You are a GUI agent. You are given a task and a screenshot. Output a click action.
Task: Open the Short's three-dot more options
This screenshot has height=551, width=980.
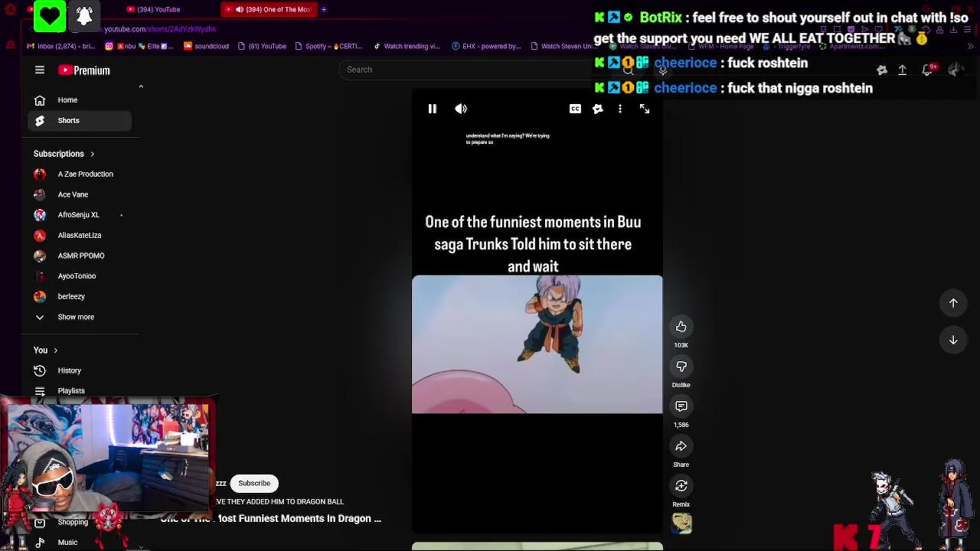click(620, 109)
